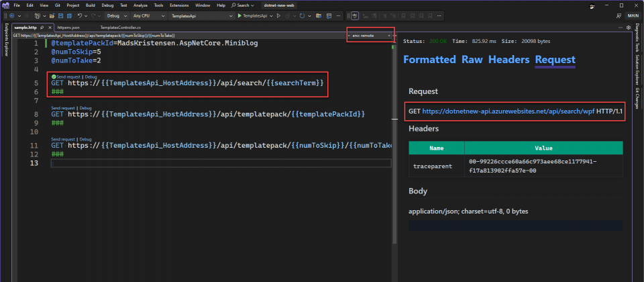Click the Restart circular arrow icon

303,15
